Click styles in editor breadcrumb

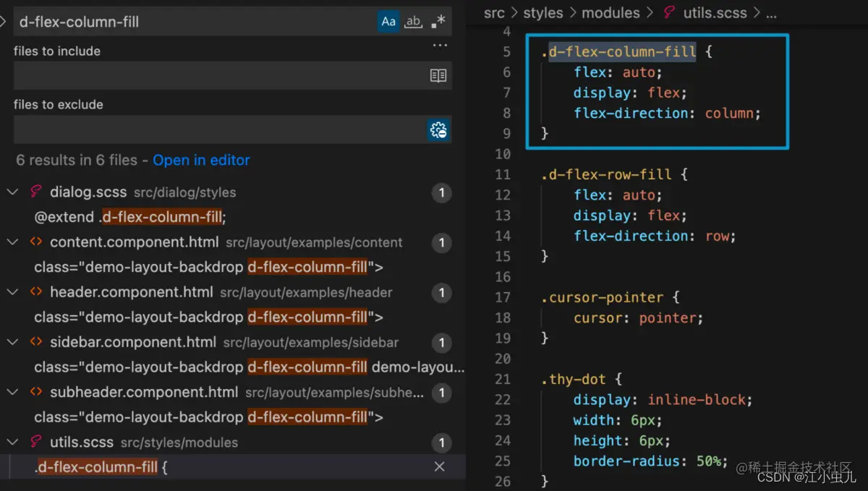tap(543, 13)
